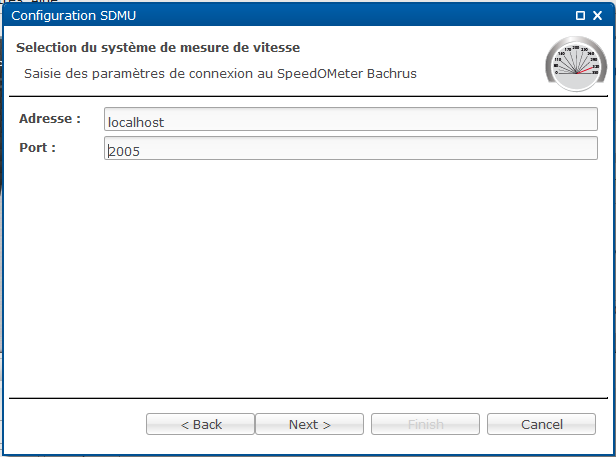Click the SpeedOMeter Bachrus description text
This screenshot has height=457, width=616.
tap(220, 74)
